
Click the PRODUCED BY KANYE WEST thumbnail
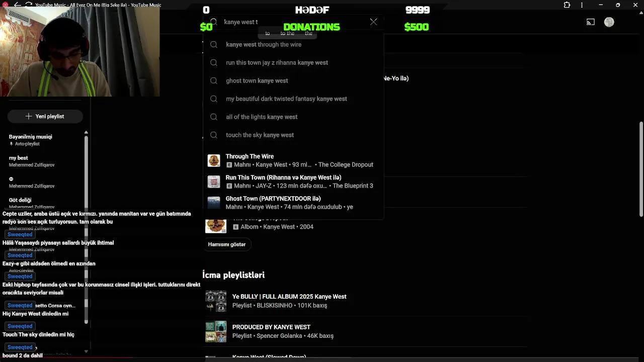[216, 331]
